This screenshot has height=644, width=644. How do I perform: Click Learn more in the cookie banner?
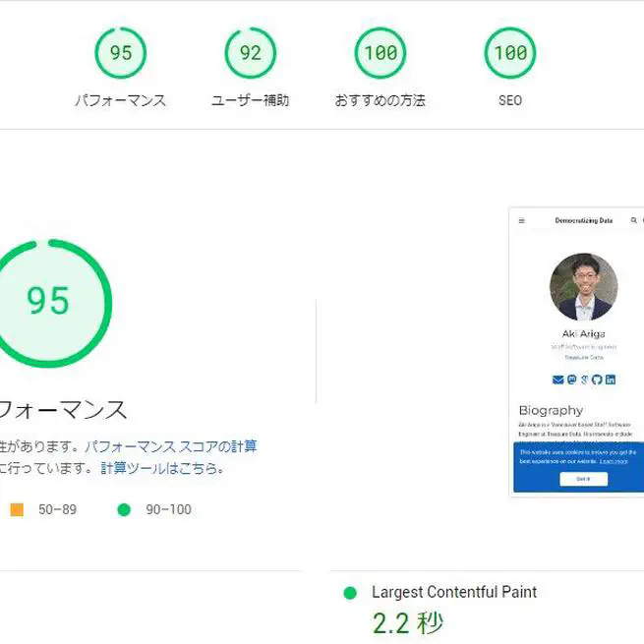coord(614,461)
